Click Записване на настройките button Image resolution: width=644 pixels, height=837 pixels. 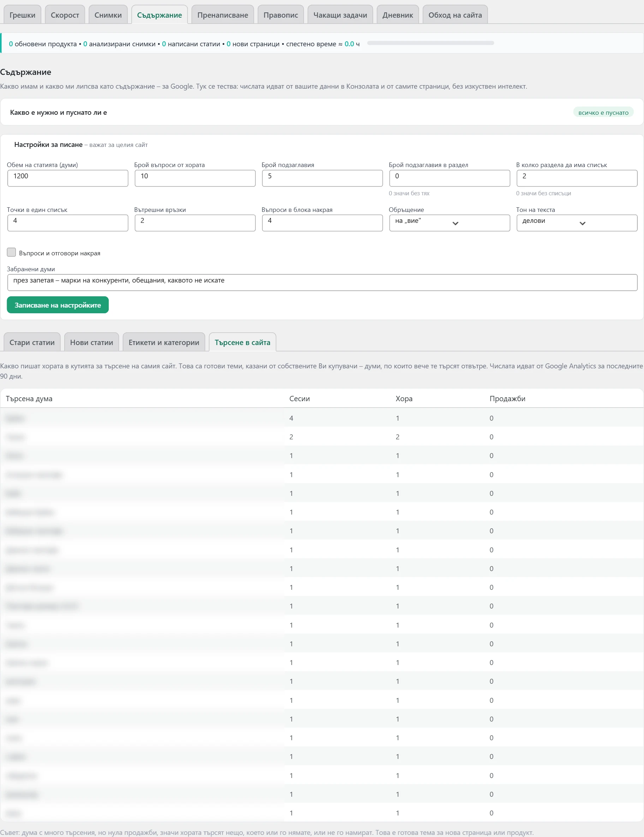(58, 305)
